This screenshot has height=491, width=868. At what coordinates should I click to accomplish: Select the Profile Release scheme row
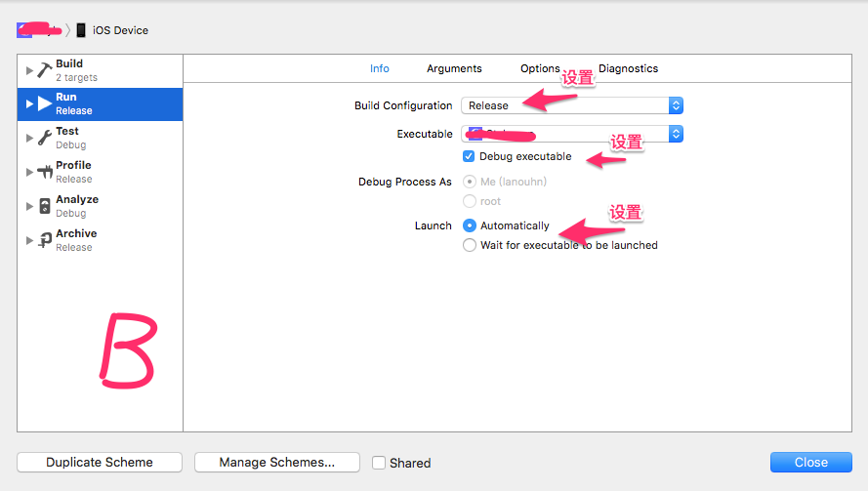[x=100, y=172]
